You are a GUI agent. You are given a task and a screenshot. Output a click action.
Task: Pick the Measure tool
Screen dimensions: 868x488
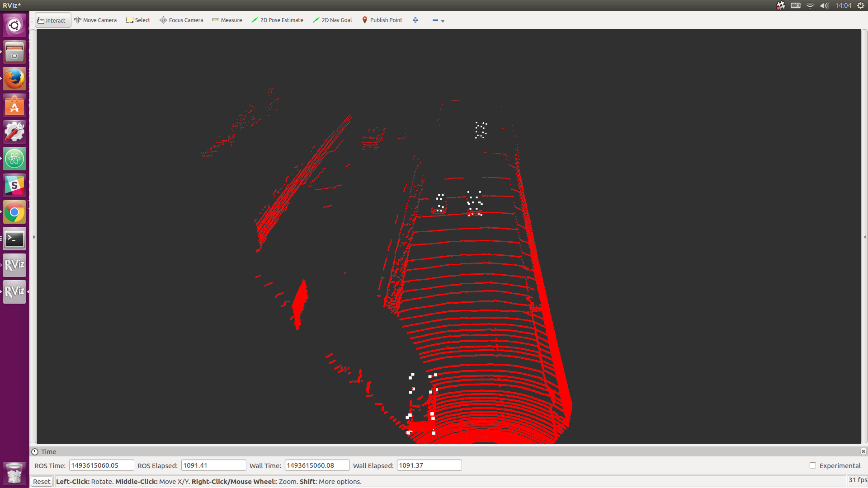227,20
